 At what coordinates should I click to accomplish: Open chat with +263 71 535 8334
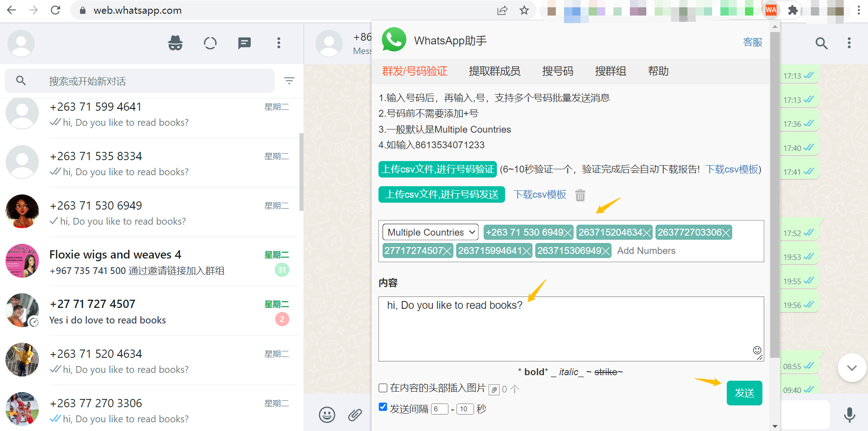152,162
